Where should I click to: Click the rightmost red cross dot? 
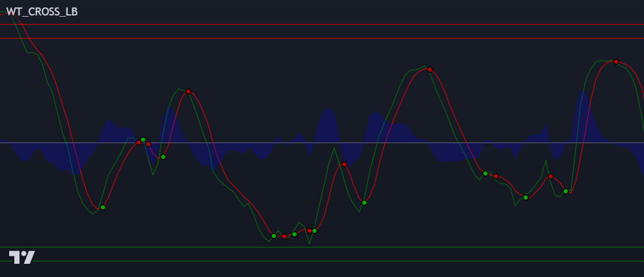click(616, 61)
